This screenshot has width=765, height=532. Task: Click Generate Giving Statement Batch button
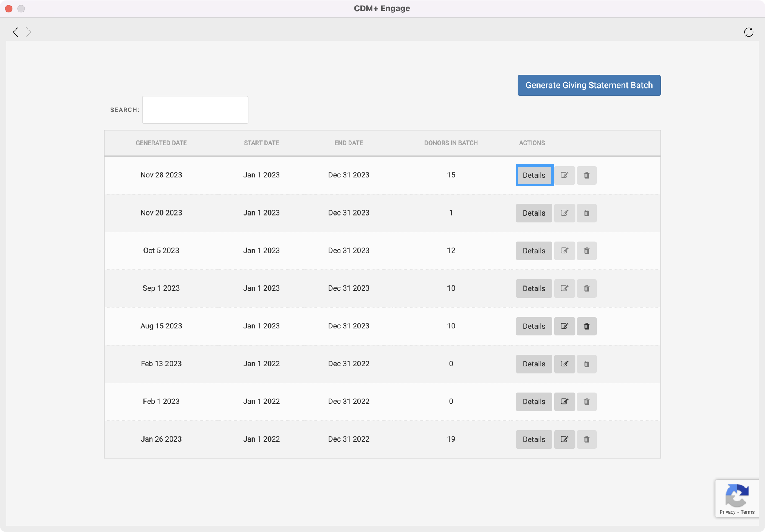589,85
